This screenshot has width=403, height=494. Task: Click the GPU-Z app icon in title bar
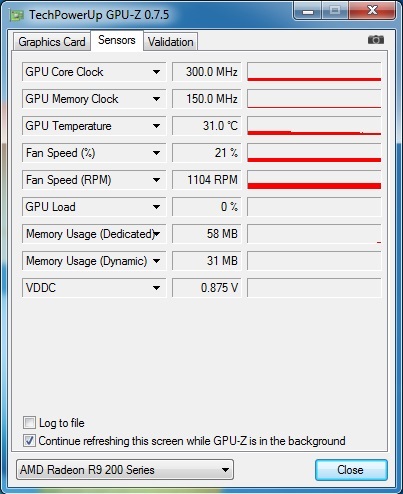17,15
